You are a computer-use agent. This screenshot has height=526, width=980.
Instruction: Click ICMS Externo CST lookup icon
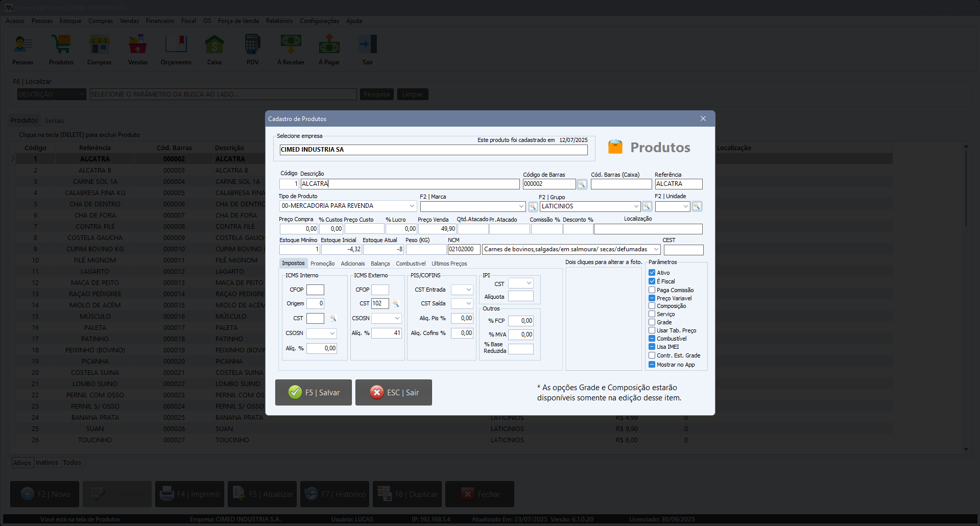pos(395,304)
